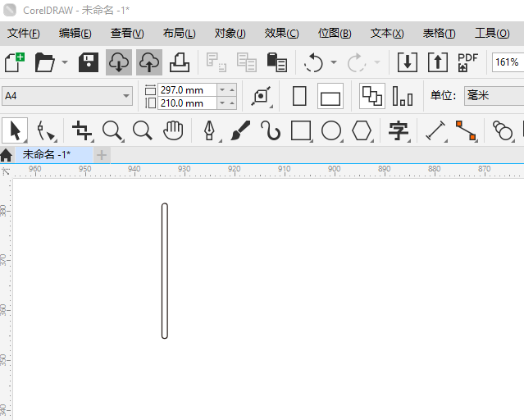Select the Pan hand tool
Image resolution: width=524 pixels, height=420 pixels.
click(x=173, y=130)
